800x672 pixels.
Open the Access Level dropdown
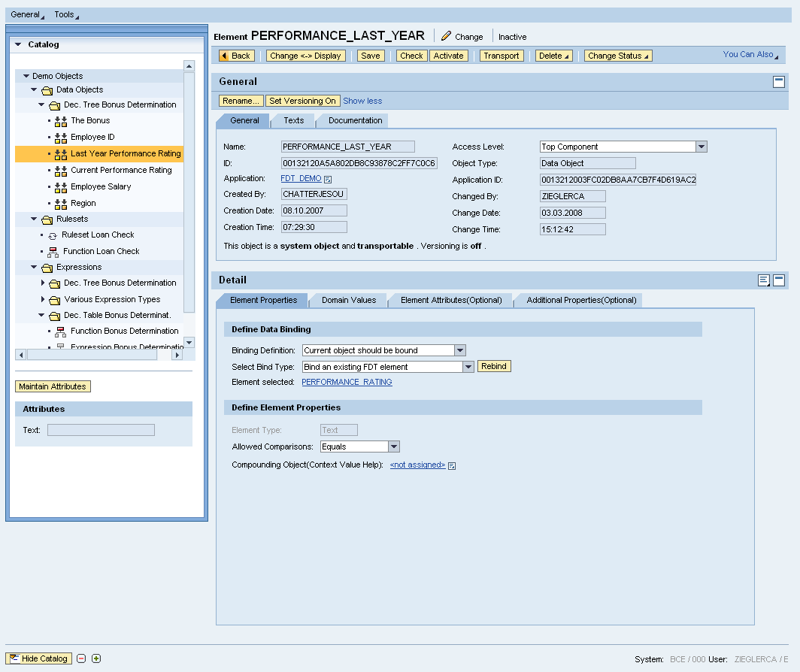702,147
